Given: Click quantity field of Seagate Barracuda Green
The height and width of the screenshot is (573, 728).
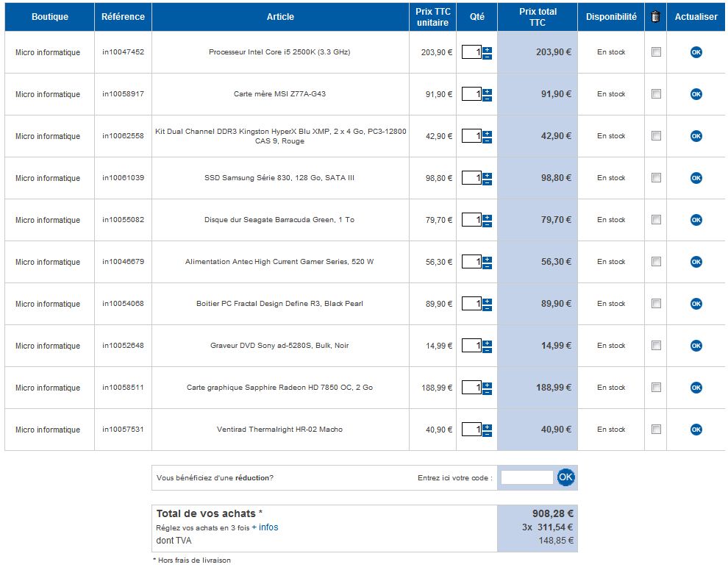Looking at the screenshot, I should (x=471, y=220).
